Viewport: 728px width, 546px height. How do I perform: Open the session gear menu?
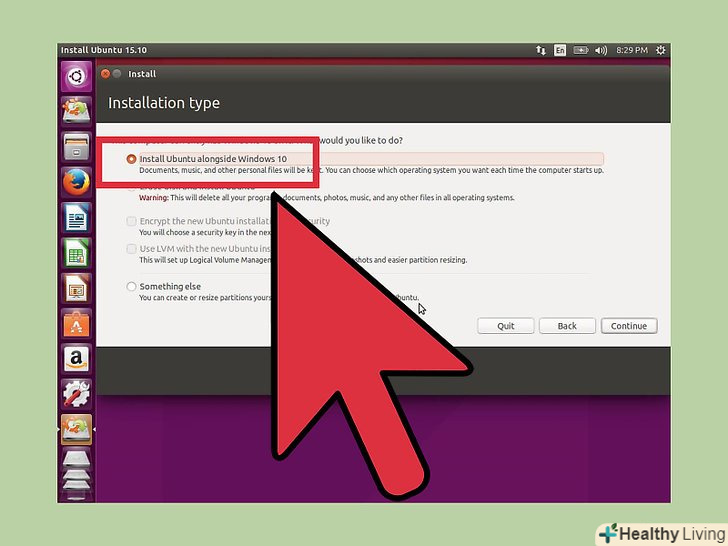pos(661,50)
